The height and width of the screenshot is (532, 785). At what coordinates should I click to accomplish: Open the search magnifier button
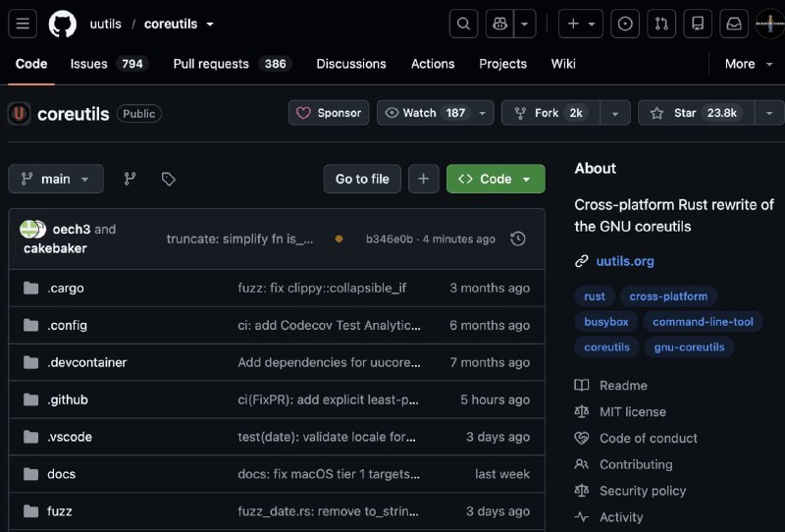pyautogui.click(x=463, y=24)
